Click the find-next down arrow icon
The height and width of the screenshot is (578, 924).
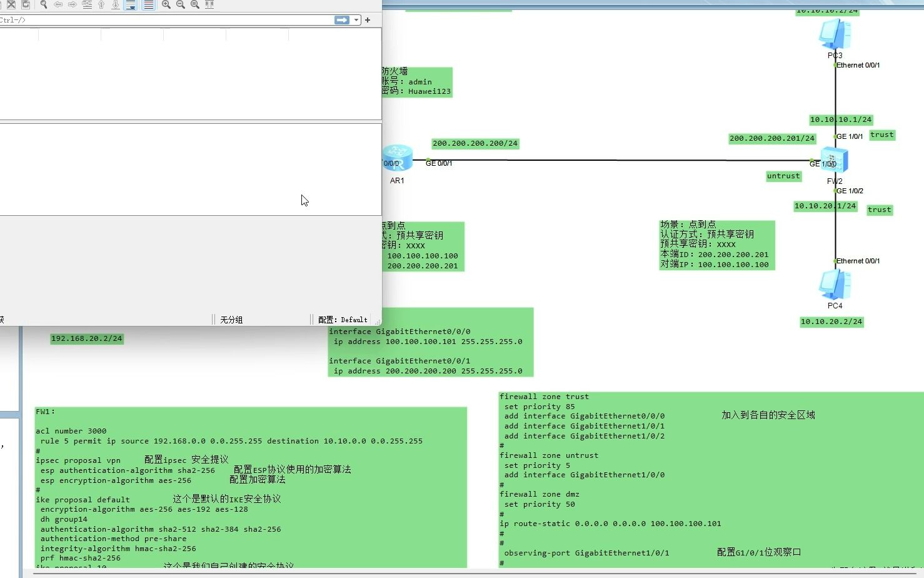116,5
